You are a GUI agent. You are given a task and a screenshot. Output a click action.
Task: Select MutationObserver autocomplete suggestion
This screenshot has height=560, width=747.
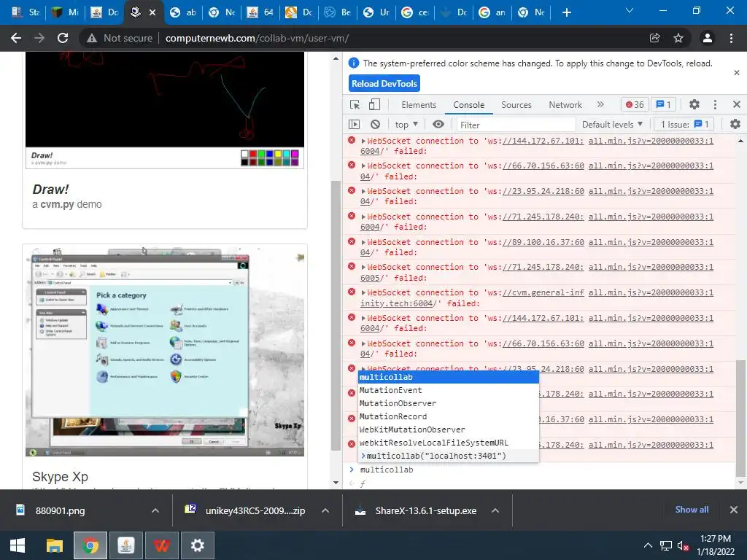coord(449,403)
